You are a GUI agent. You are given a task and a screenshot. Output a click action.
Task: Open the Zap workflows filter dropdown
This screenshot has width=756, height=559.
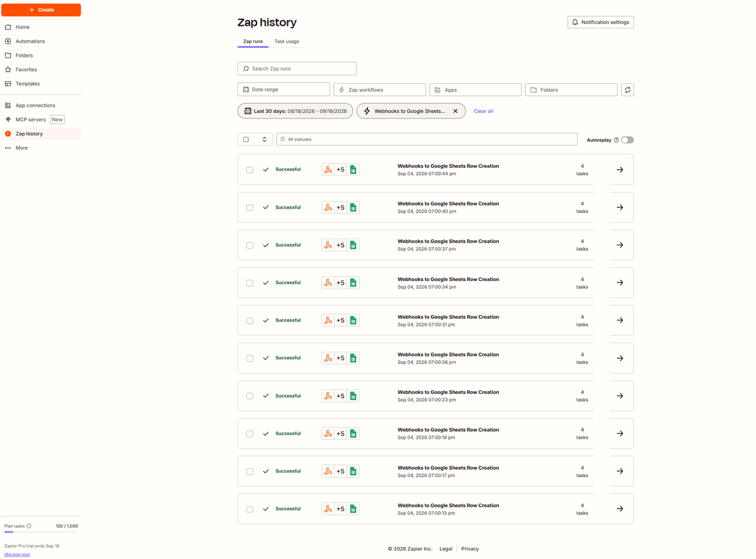click(x=380, y=89)
